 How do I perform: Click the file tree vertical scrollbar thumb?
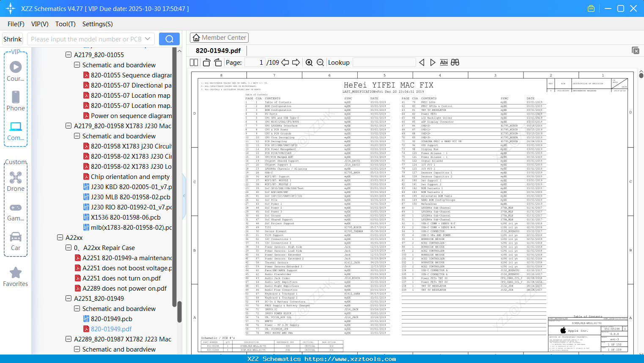point(179,311)
